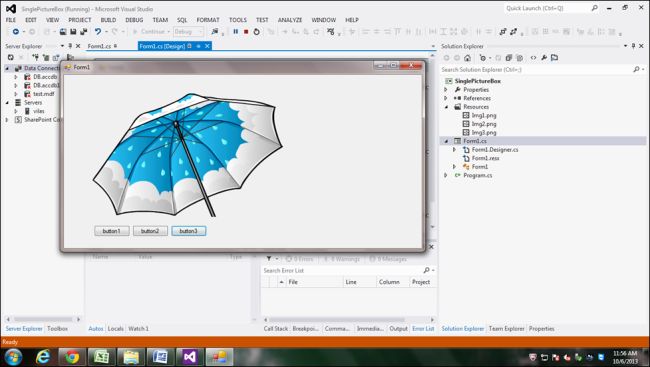Click the Home icon in Solution Explorer
This screenshot has height=367, width=650.
point(468,58)
